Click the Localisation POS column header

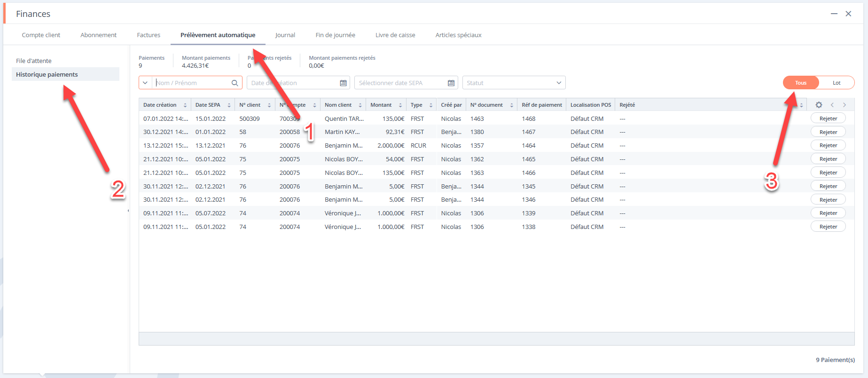591,105
